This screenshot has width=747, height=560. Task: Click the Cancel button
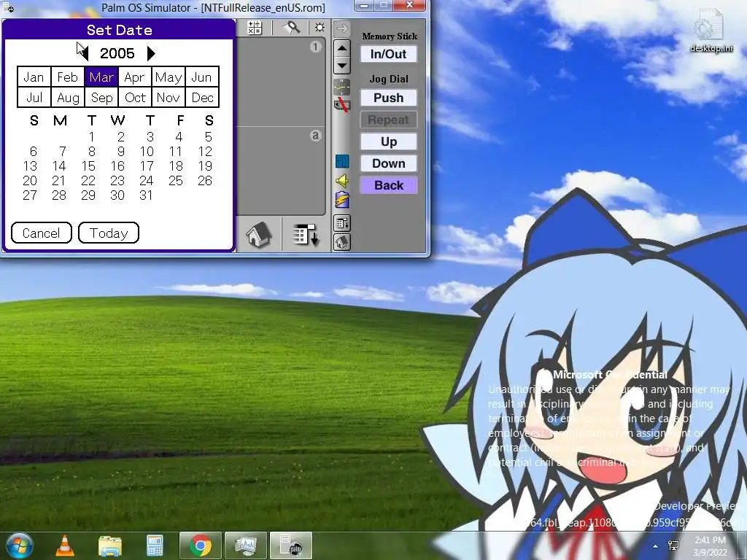[x=42, y=233]
